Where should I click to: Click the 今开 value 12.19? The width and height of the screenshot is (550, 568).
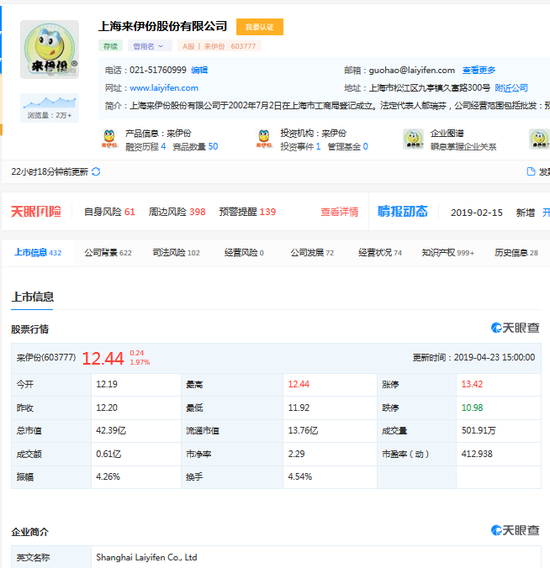(107, 384)
